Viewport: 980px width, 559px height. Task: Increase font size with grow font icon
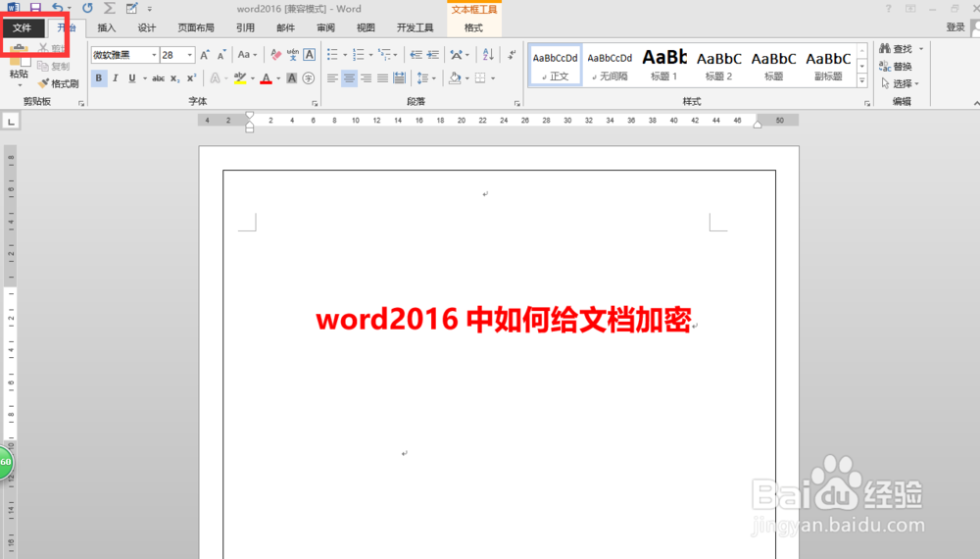205,55
